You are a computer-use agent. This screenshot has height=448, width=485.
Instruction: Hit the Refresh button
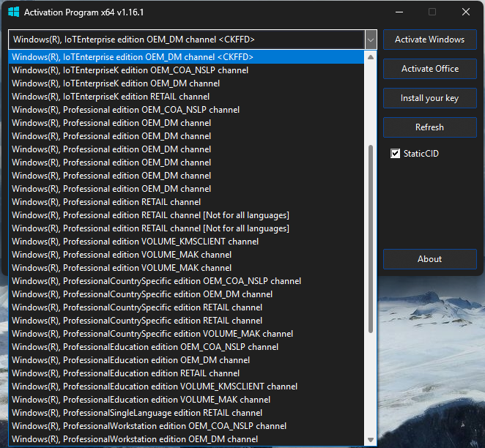tap(429, 127)
